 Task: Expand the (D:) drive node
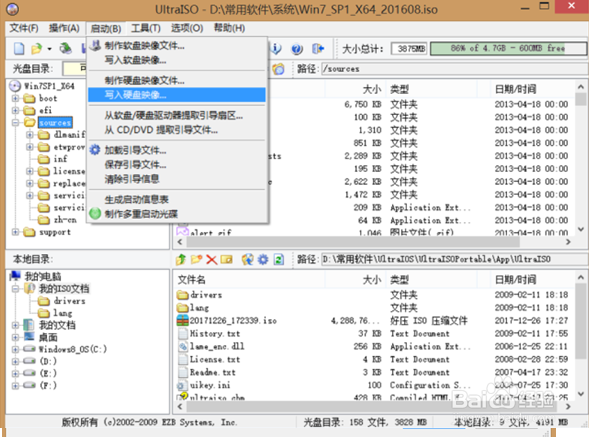[15, 361]
